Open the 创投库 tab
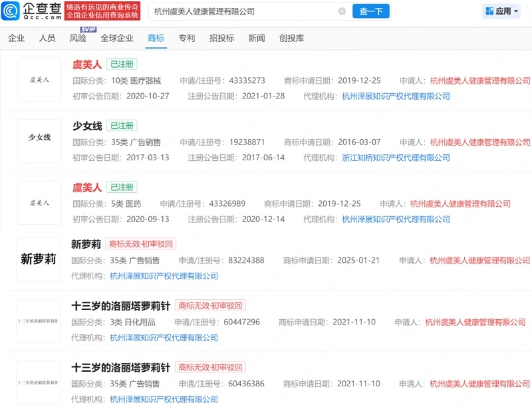 [292, 38]
